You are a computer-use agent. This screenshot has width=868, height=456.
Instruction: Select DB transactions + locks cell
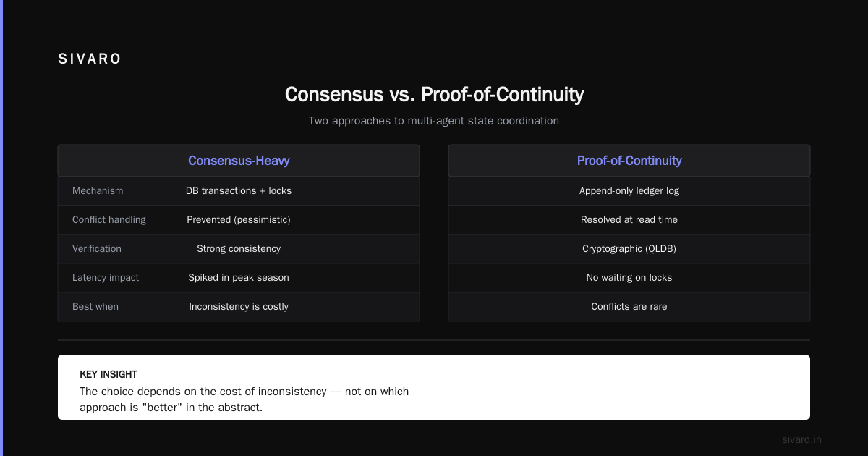tap(239, 190)
